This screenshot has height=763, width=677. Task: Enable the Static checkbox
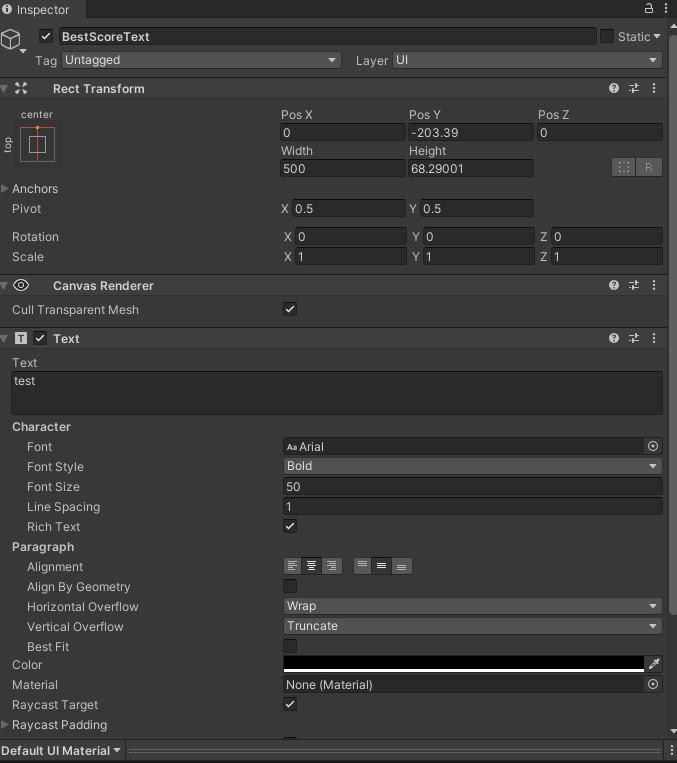coord(606,36)
